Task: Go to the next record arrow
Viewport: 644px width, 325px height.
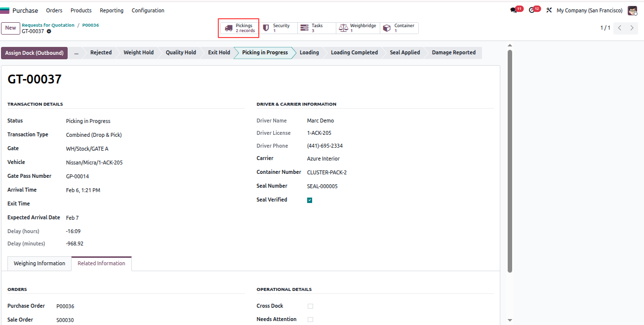Action: point(632,28)
